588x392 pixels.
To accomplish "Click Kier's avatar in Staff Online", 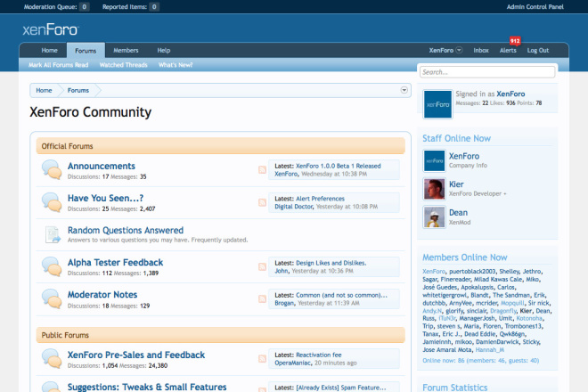I will (435, 189).
